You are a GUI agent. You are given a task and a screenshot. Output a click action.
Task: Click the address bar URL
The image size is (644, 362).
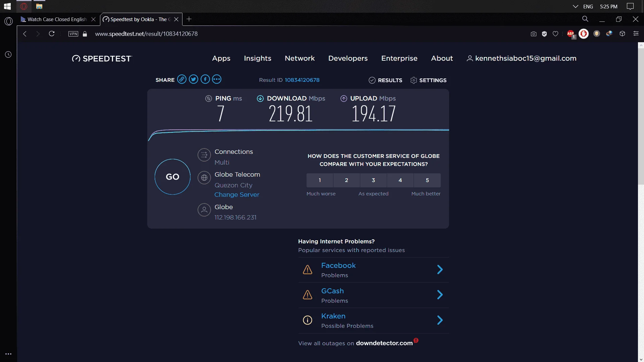pyautogui.click(x=146, y=34)
